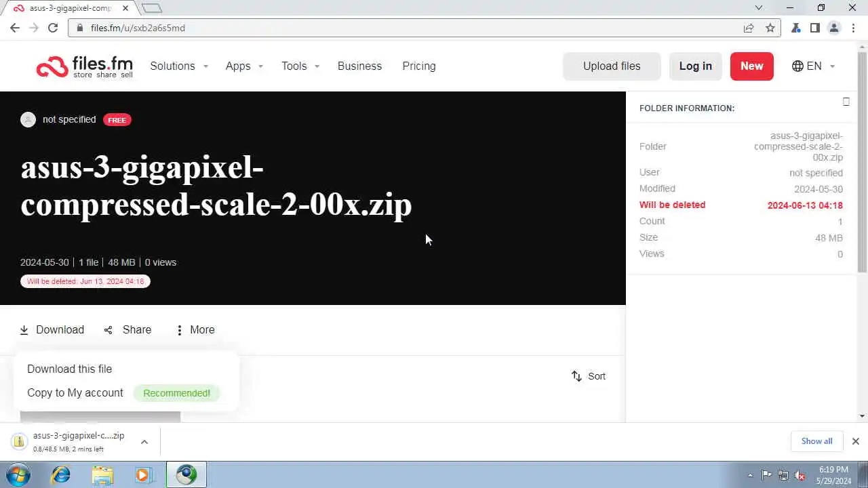The width and height of the screenshot is (868, 488).
Task: Expand the Tools menu
Action: [x=300, y=66]
